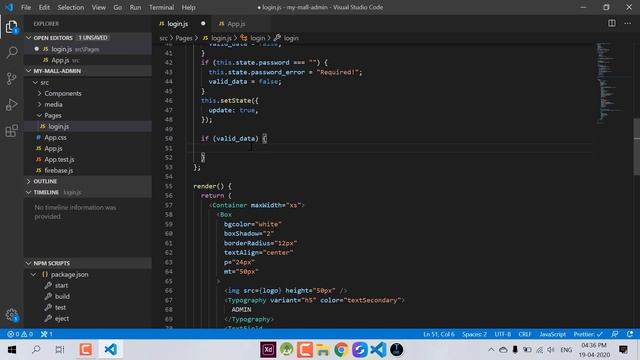The width and height of the screenshot is (640, 360).
Task: Open the Explorer view in activity bar
Action: point(11,27)
